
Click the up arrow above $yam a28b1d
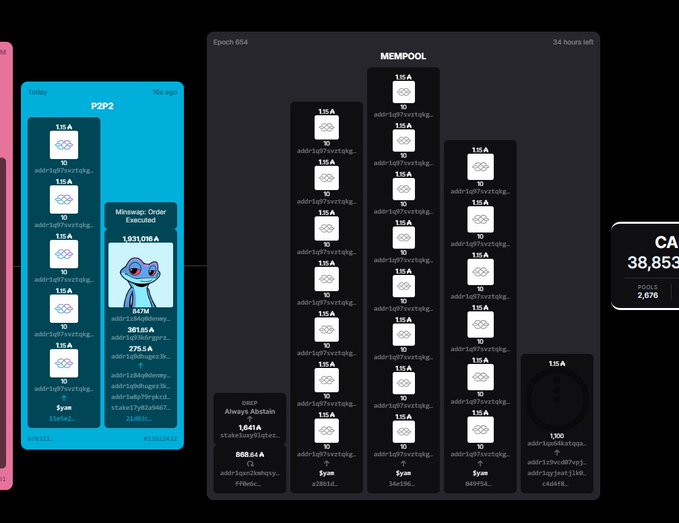tap(327, 463)
